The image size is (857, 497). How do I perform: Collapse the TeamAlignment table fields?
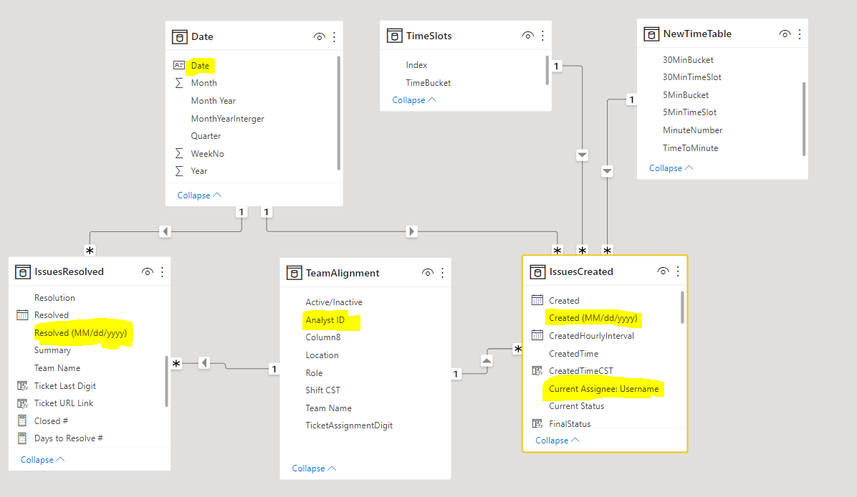point(314,469)
